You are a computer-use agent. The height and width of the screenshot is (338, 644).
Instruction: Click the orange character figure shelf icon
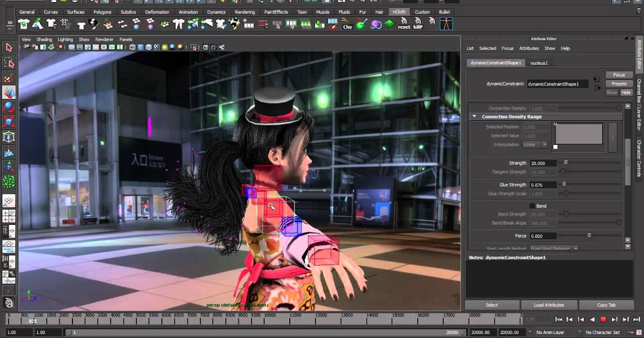(x=446, y=24)
